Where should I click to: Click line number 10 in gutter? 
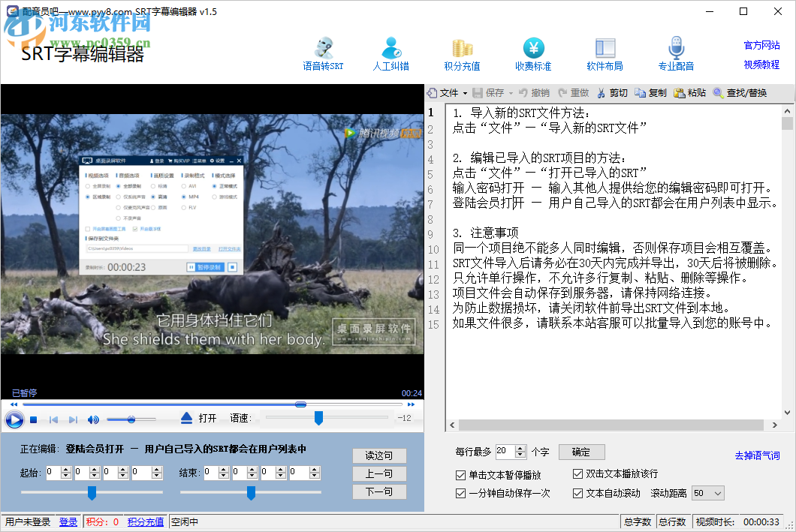[x=433, y=250]
